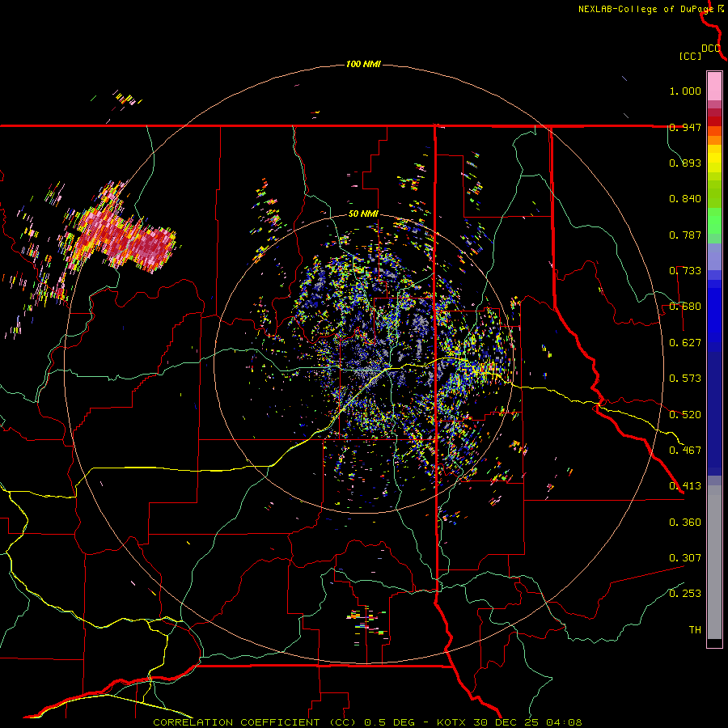Viewport: 728px width, 728px height.
Task: Click the isolated echo cluster near bottom center
Action: (x=368, y=623)
